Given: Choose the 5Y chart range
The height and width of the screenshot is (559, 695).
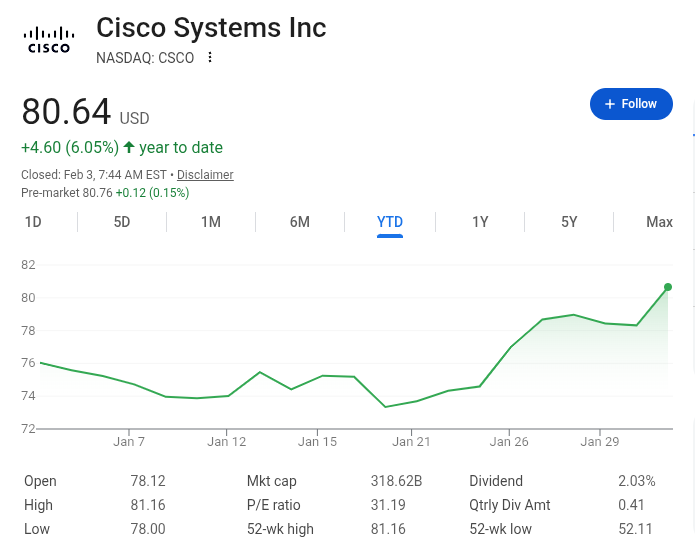Looking at the screenshot, I should 569,222.
